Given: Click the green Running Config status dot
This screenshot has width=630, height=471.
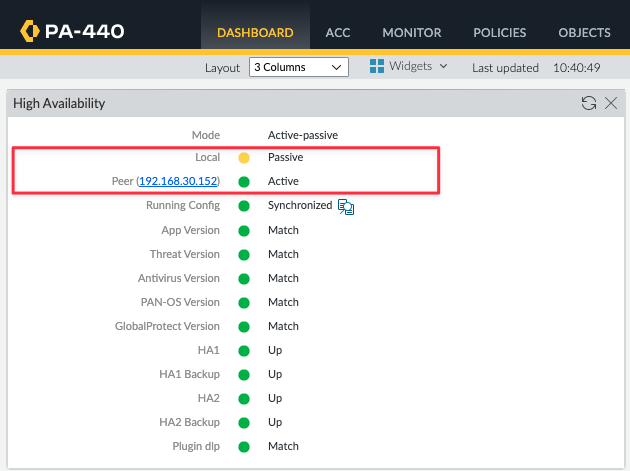Looking at the screenshot, I should [x=244, y=206].
